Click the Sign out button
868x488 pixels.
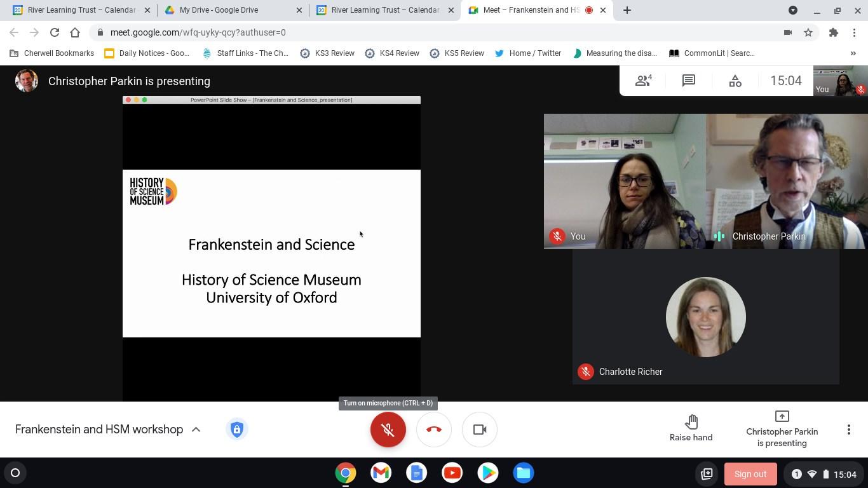750,474
